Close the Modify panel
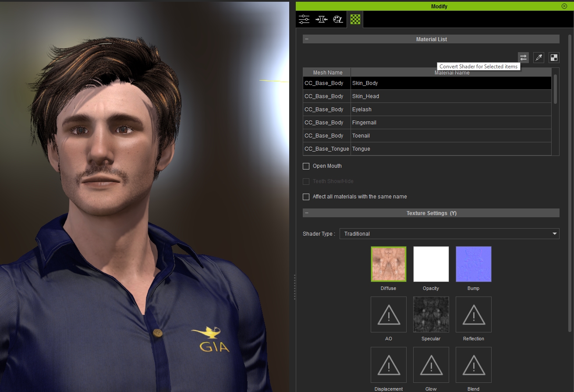This screenshot has height=392, width=574. [x=564, y=6]
